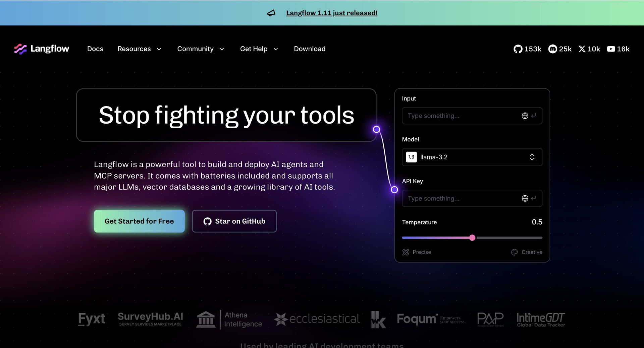Click the globe icon in API Key field

coord(525,199)
